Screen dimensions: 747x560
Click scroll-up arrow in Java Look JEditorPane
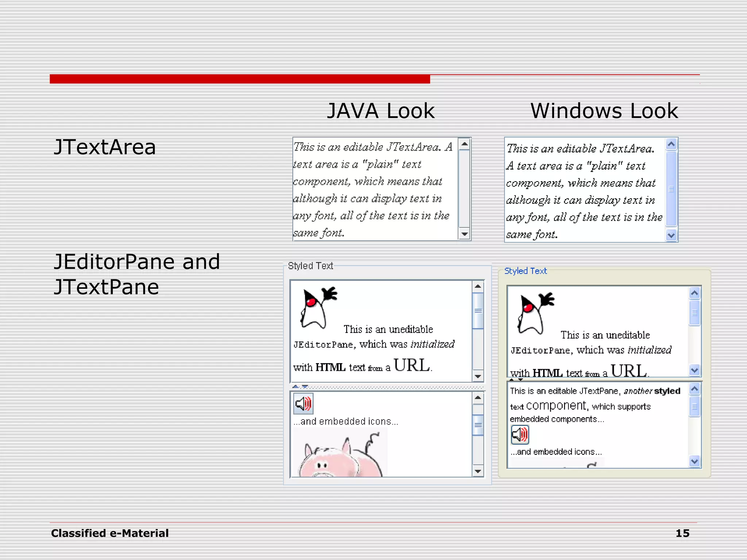pos(478,287)
